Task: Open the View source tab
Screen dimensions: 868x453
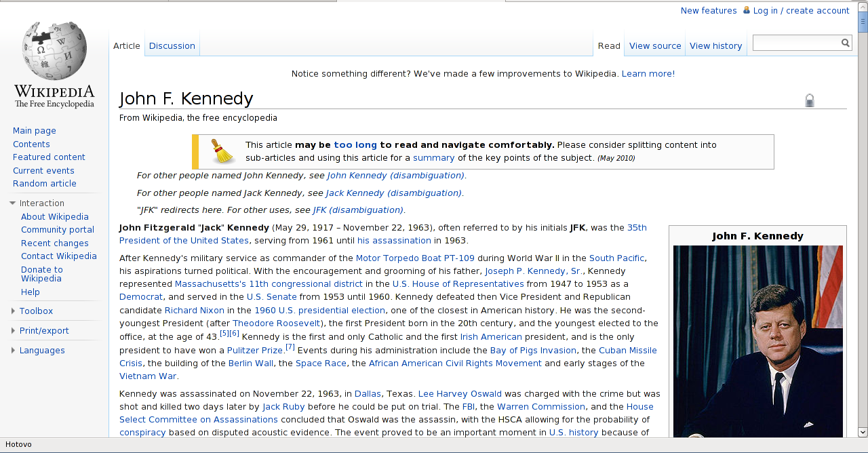Action: click(x=655, y=46)
